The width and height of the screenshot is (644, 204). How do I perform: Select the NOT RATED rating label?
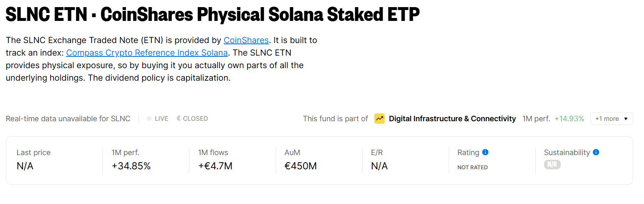[x=473, y=167]
